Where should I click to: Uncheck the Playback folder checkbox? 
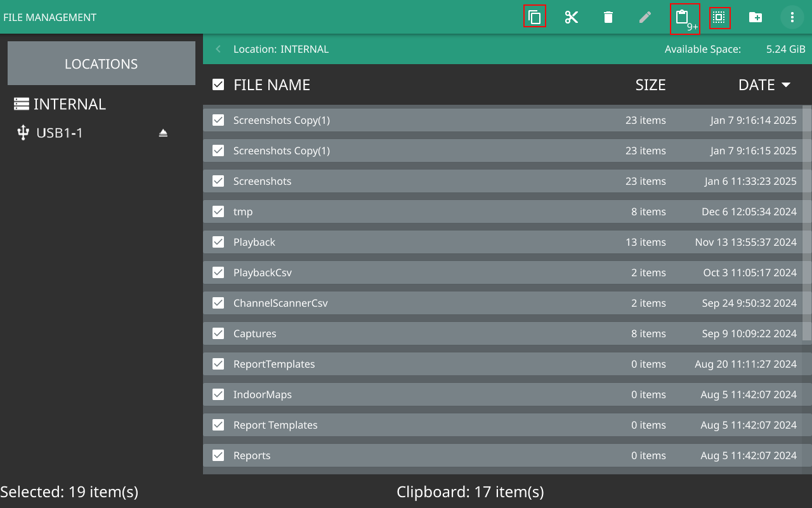[218, 242]
